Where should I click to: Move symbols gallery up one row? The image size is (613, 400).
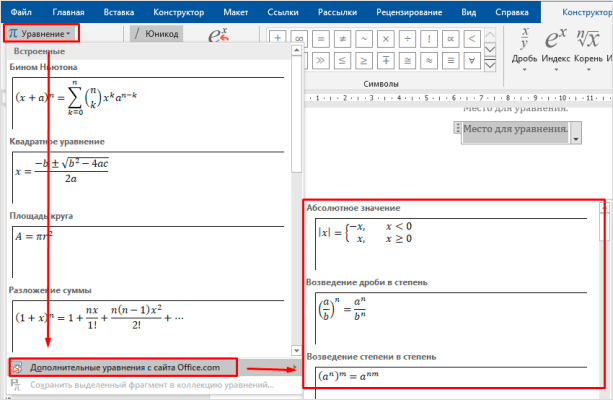pos(490,35)
